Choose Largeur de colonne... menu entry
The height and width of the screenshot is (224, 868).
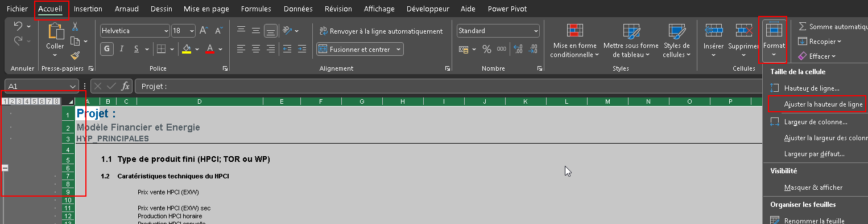[816, 122]
